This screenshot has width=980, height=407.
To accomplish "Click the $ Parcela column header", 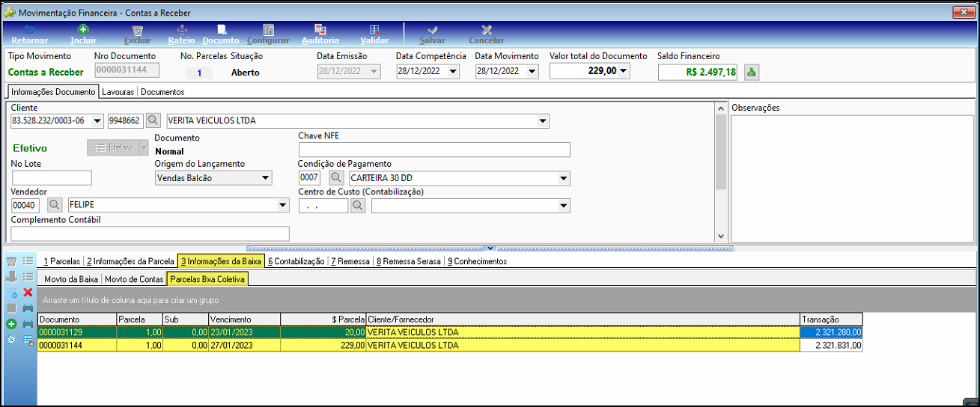I will 323,319.
